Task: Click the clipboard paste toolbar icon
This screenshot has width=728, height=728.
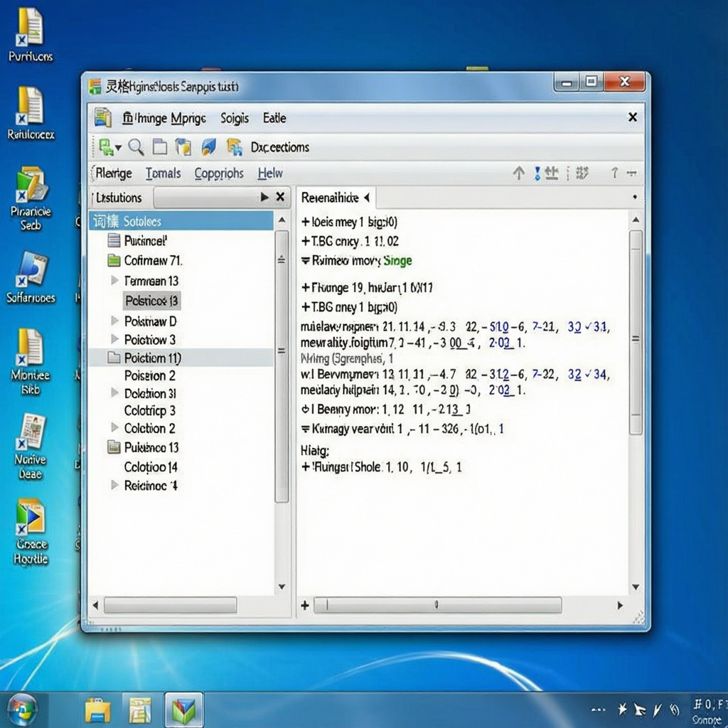Action: tap(183, 146)
